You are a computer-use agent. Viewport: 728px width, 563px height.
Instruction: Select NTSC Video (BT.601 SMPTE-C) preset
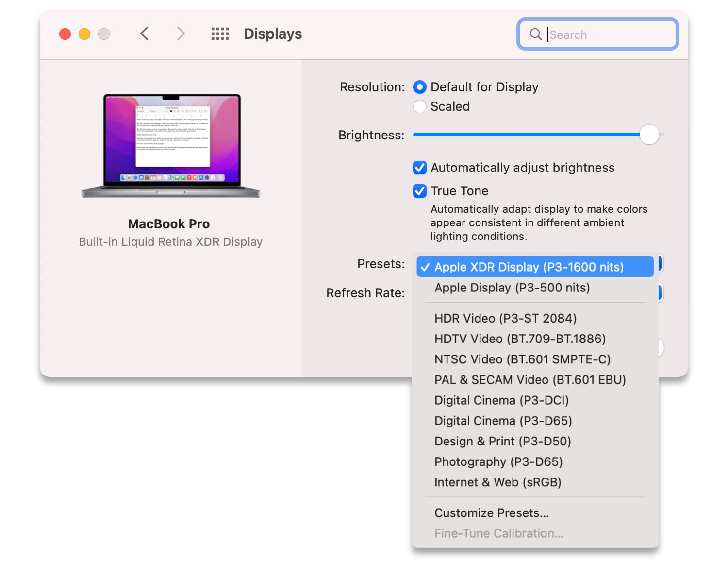(x=535, y=359)
